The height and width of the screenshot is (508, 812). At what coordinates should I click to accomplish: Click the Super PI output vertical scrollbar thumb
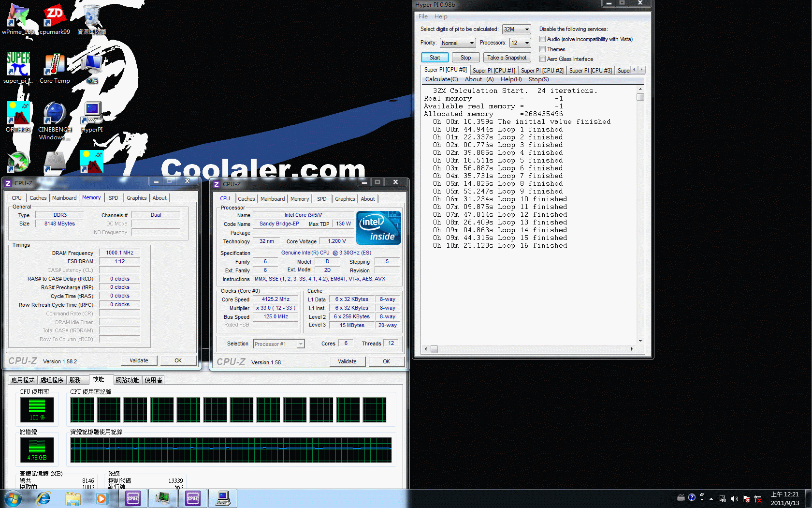(640, 97)
